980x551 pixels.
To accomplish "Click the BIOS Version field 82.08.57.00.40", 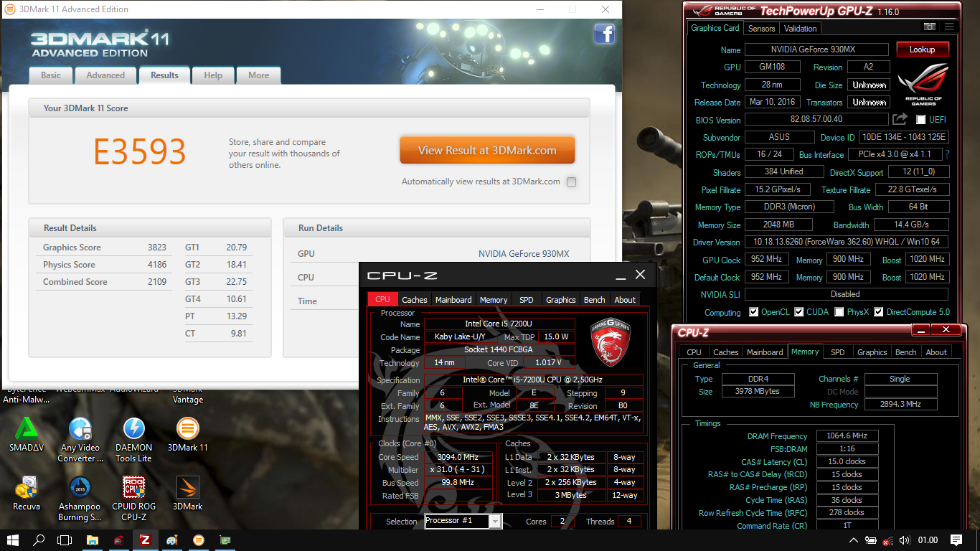I will click(816, 120).
